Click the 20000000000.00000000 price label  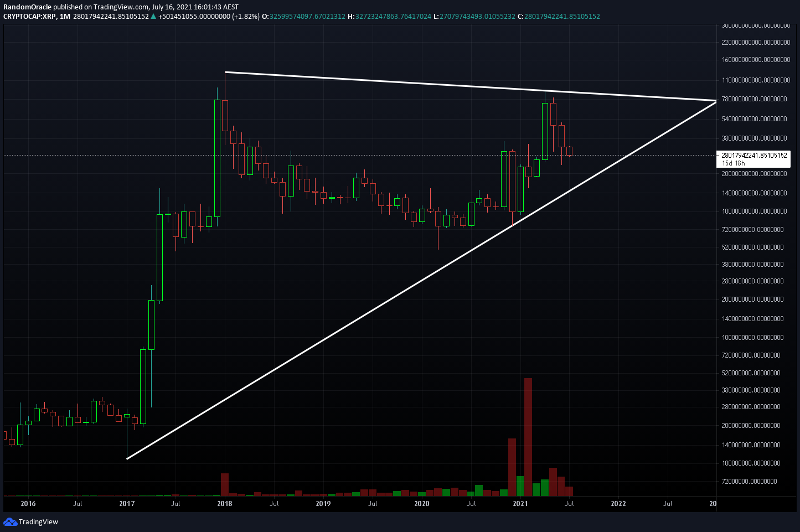click(x=754, y=173)
